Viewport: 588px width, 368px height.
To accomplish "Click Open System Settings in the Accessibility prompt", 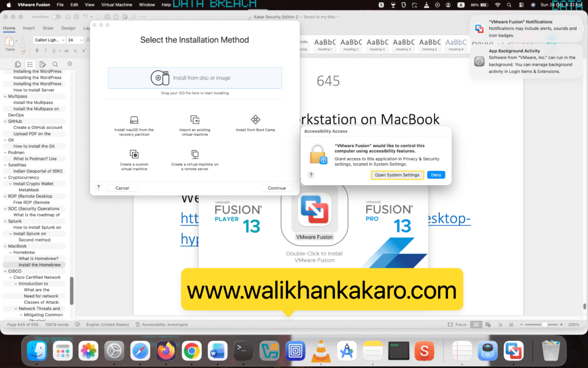I will pos(397,175).
